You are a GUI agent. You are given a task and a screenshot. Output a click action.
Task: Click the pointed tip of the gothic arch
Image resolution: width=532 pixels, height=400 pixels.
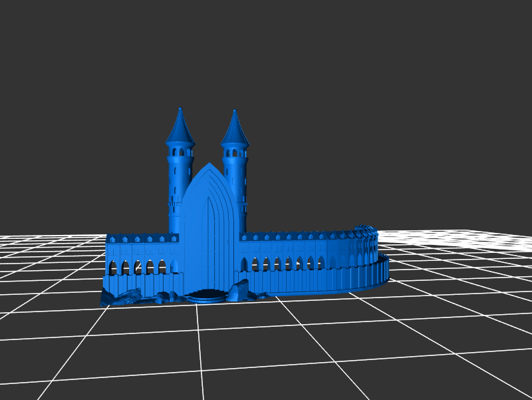(x=209, y=164)
